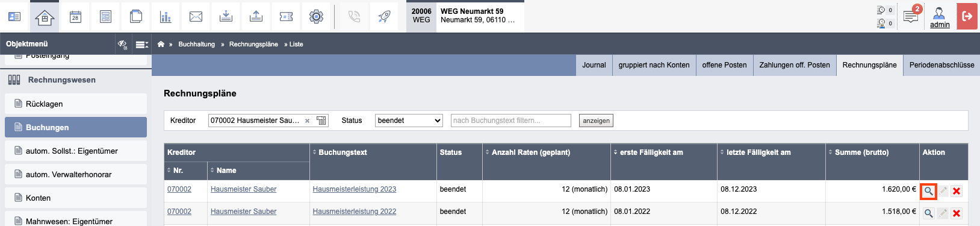Open Mahnwesen: Eigentümer in sidebar
Viewport: 980px width, 226px height.
pyautogui.click(x=76, y=219)
